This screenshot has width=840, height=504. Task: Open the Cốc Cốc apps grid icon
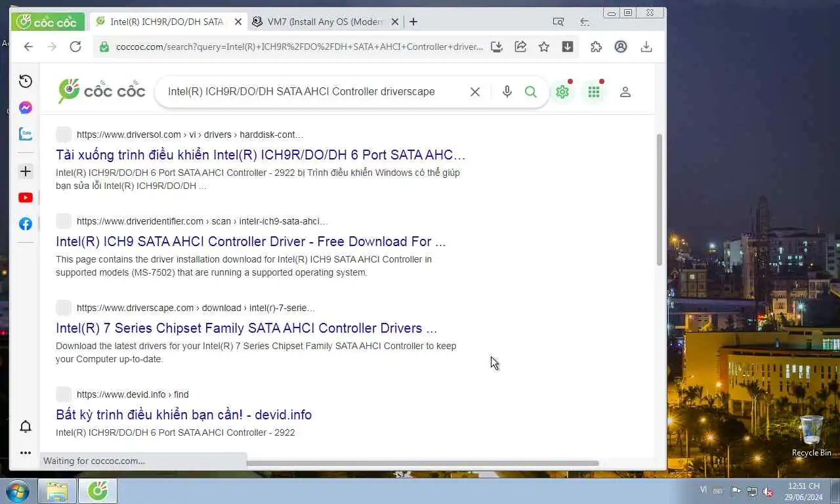pos(594,92)
